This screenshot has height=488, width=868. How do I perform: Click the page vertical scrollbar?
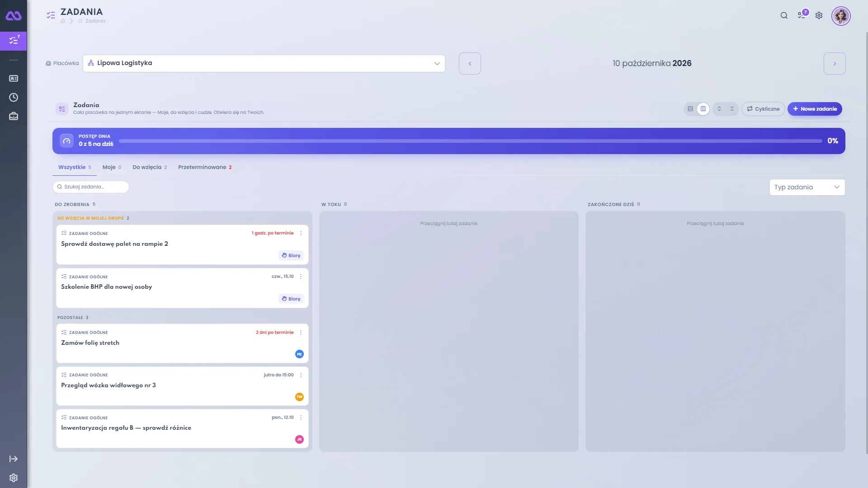(x=866, y=243)
